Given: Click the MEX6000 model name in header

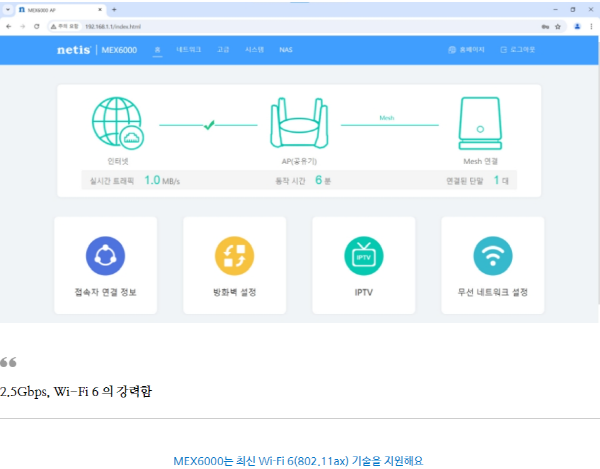Looking at the screenshot, I should pyautogui.click(x=119, y=50).
